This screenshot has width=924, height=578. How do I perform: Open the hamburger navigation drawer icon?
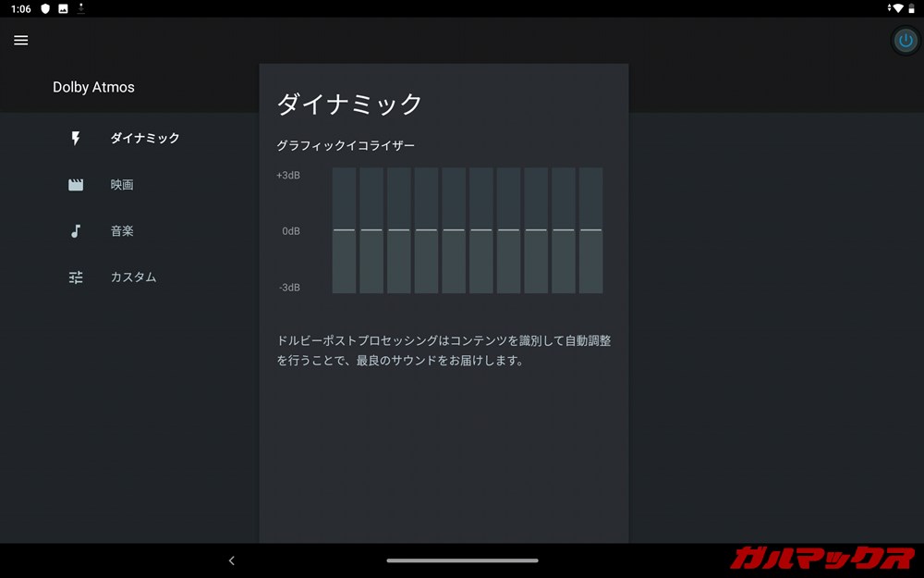tap(20, 40)
